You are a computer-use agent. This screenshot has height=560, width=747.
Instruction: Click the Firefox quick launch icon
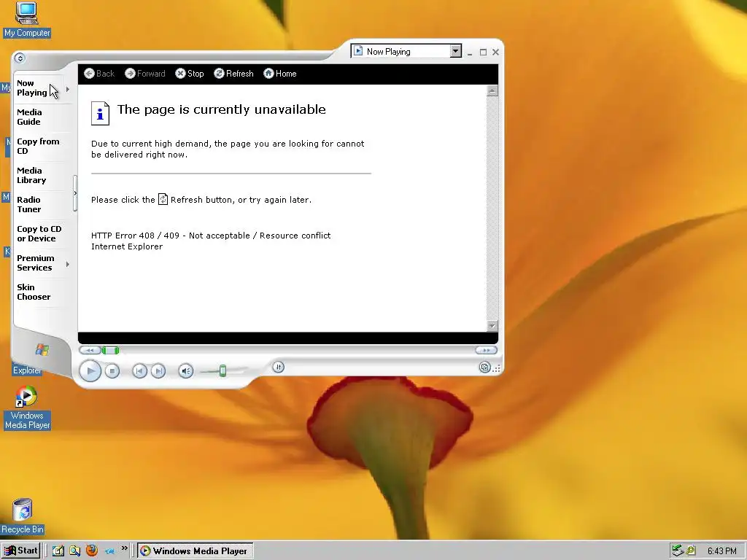[x=91, y=551]
